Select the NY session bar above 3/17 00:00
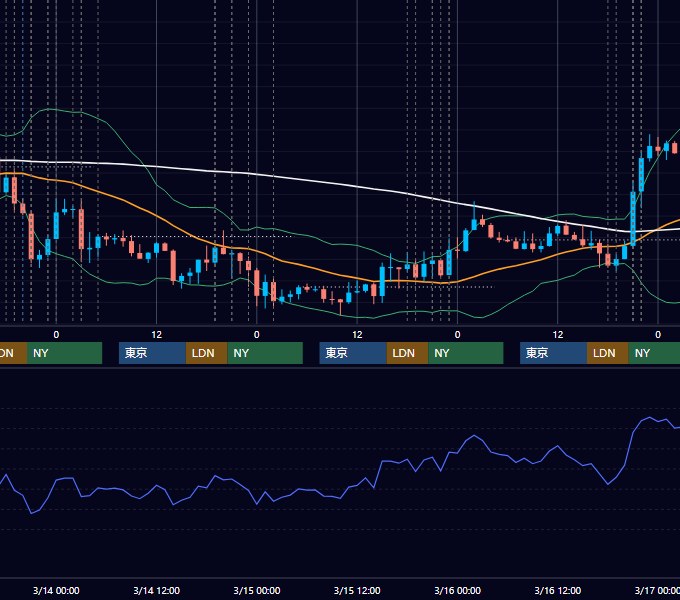This screenshot has height=600, width=680. [654, 353]
